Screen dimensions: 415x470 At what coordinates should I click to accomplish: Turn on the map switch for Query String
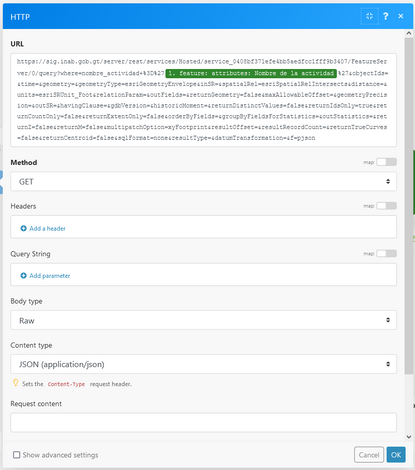coord(386,253)
